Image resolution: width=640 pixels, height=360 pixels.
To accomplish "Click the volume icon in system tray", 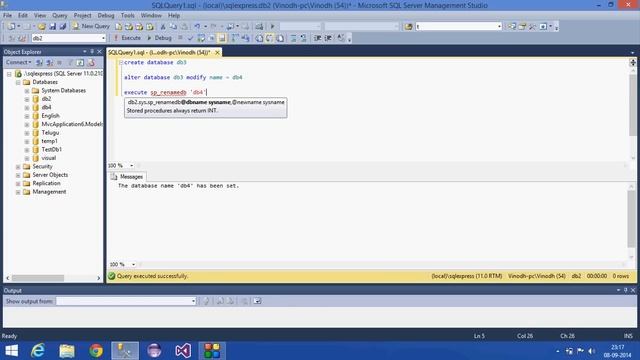I will pos(591,351).
